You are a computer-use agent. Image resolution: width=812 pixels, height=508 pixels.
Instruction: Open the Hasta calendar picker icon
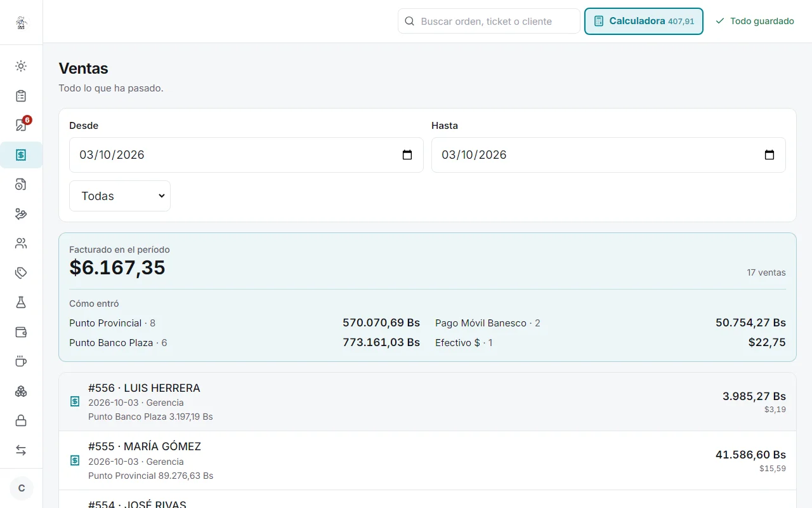[769, 155]
